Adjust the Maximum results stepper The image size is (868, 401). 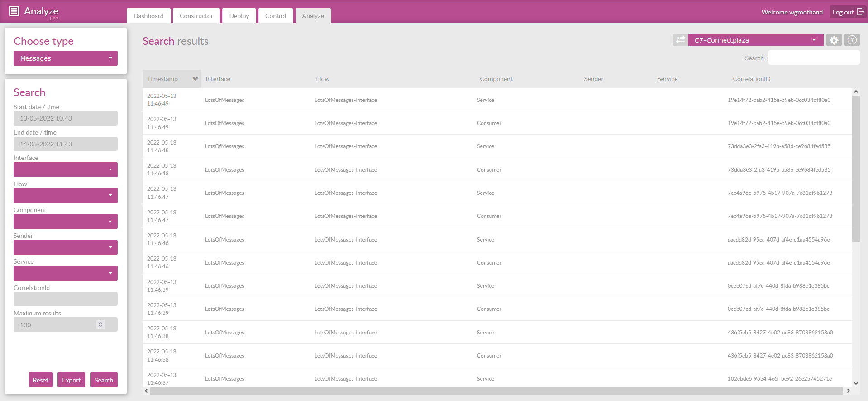point(100,324)
